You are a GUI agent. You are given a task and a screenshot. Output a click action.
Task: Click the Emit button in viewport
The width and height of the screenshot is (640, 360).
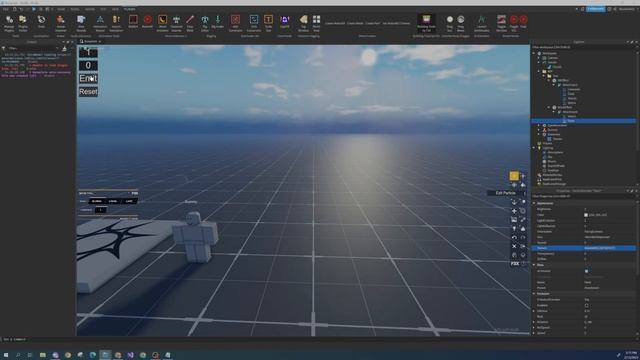88,78
